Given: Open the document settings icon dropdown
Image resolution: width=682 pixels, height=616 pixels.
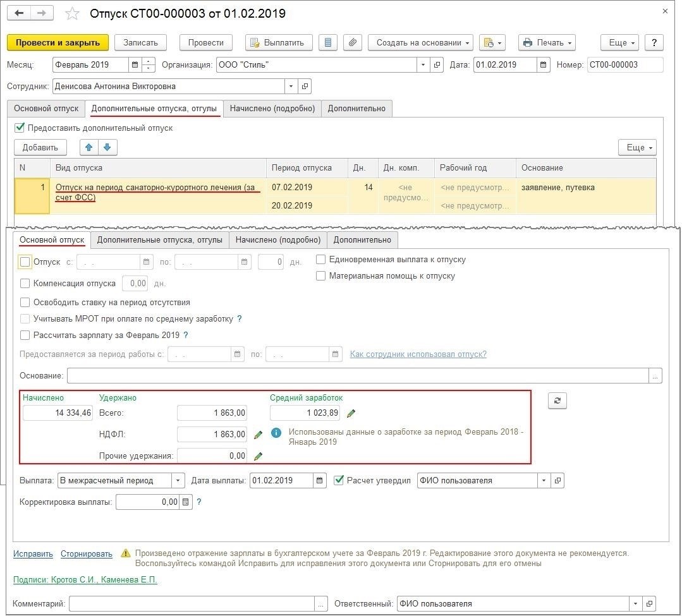Looking at the screenshot, I should pyautogui.click(x=492, y=42).
